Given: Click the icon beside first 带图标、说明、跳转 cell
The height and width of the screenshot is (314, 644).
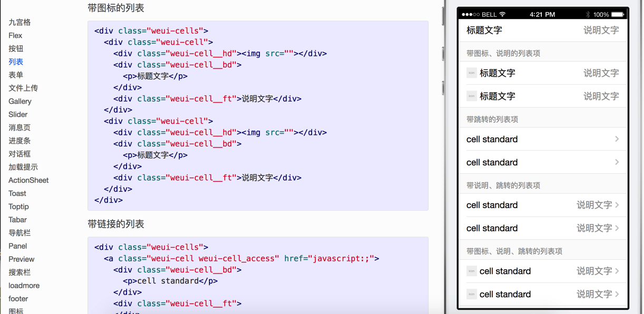Looking at the screenshot, I should point(471,271).
